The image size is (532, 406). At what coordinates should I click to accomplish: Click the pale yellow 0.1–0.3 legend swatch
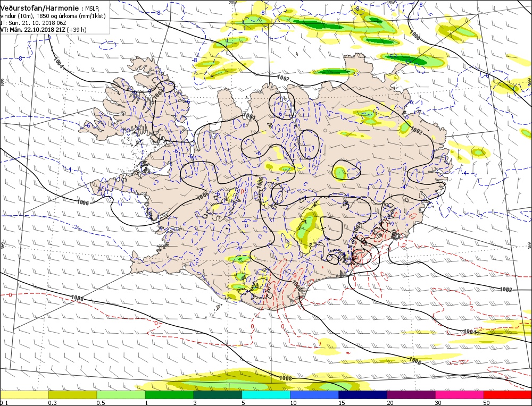click(x=24, y=395)
